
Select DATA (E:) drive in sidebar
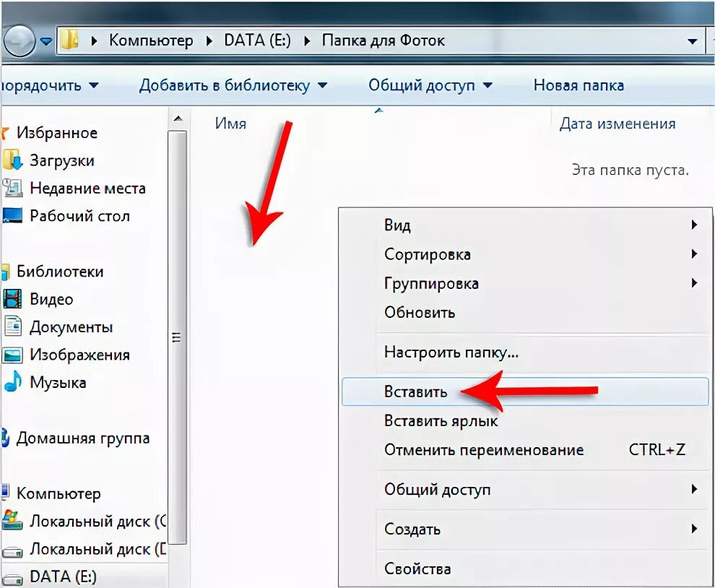[63, 576]
